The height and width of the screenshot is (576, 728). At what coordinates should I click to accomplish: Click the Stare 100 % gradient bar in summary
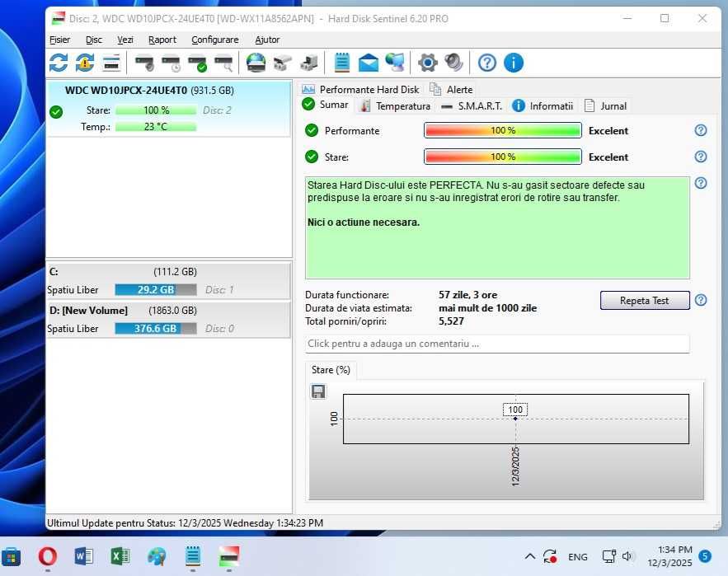pyautogui.click(x=503, y=157)
